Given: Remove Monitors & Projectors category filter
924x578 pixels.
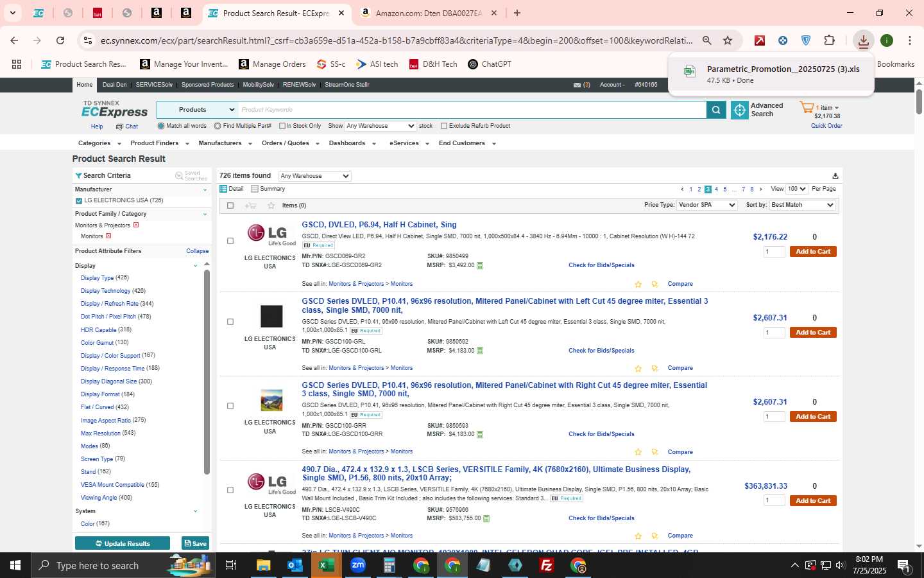Looking at the screenshot, I should coord(136,225).
